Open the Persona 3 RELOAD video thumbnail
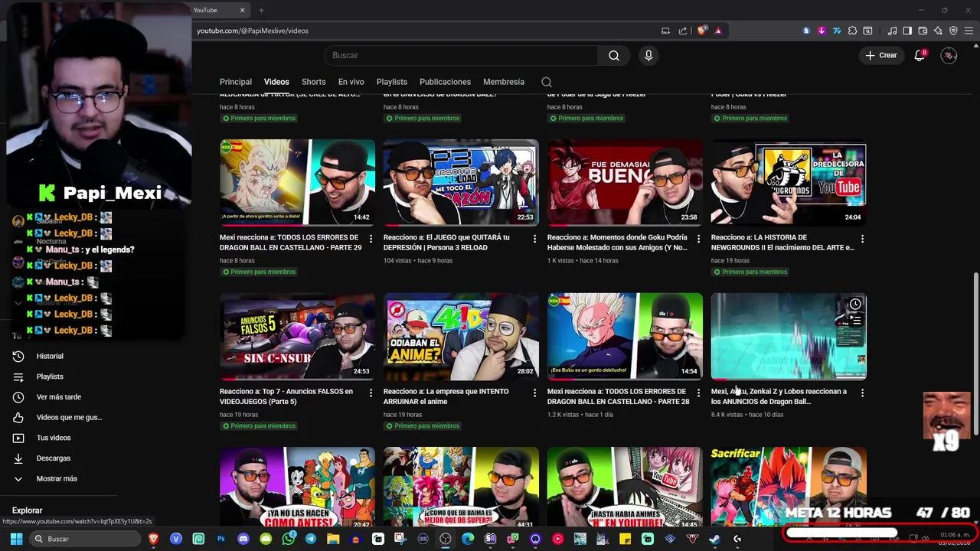Viewport: 980px width, 551px height. coord(461,182)
